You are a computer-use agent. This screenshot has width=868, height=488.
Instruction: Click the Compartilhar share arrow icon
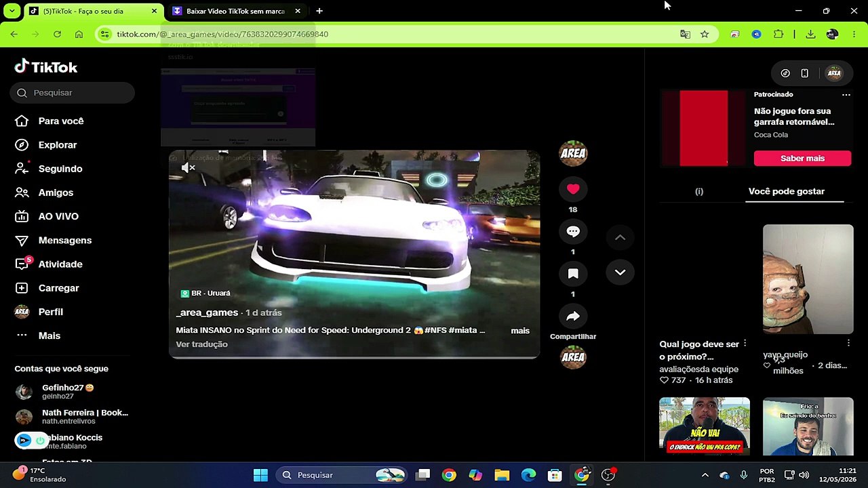click(x=573, y=317)
